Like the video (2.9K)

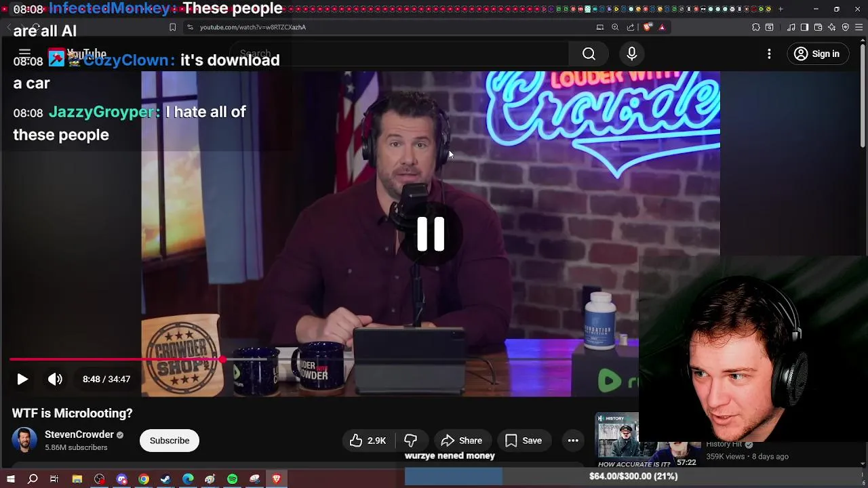[368, 441]
